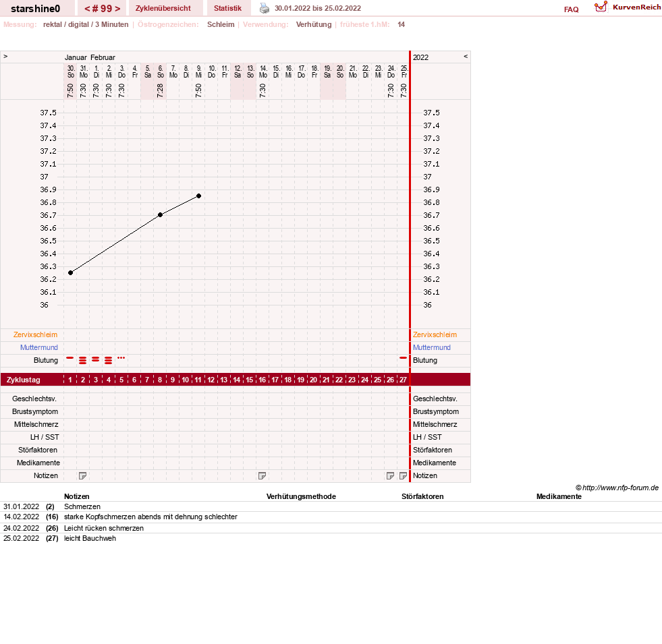662x644 pixels.
Task: Click the heavy bleeding marker on day 2
Action: [x=83, y=360]
